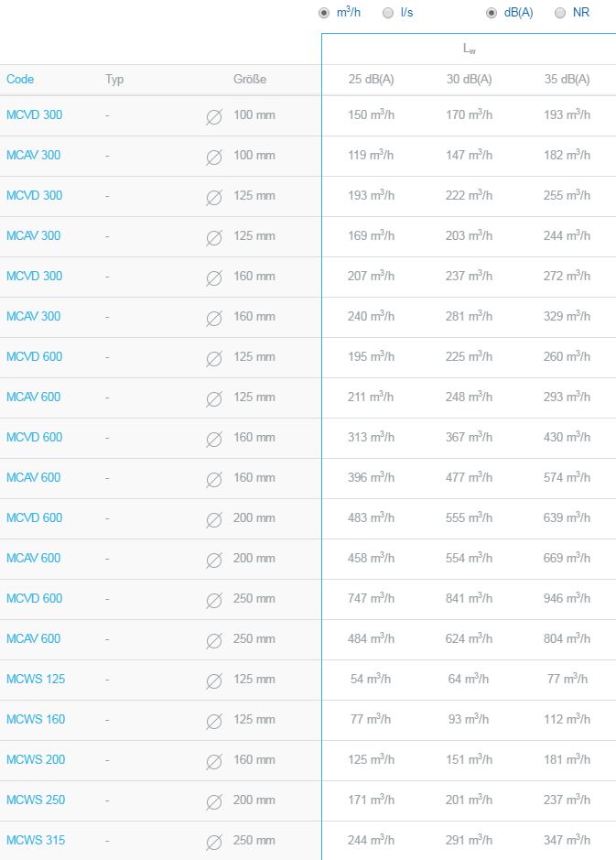Open the MCWS 160 product link
The width and height of the screenshot is (616, 860).
click(36, 719)
